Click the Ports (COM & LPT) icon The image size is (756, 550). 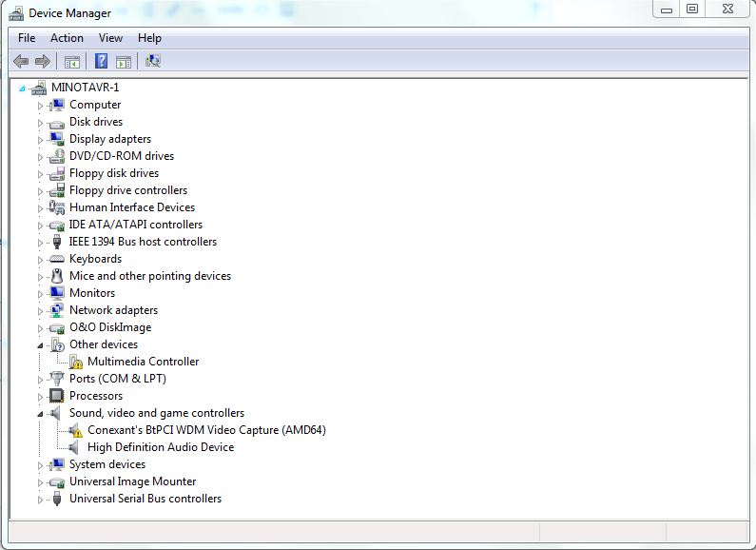coord(56,379)
